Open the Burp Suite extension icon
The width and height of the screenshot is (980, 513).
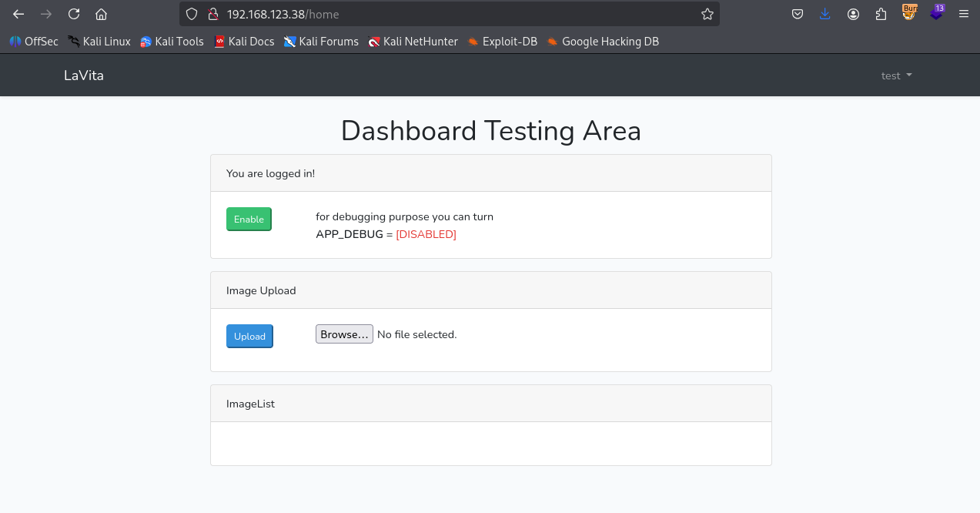tap(909, 13)
